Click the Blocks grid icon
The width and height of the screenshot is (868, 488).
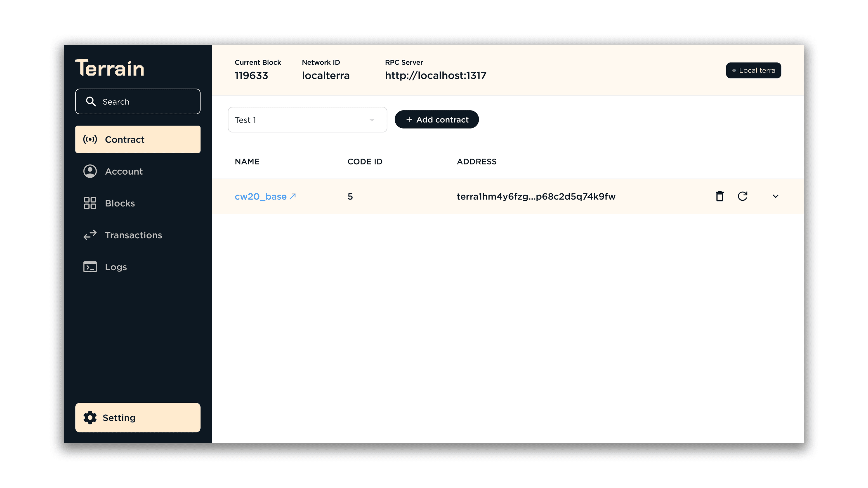[x=90, y=203]
